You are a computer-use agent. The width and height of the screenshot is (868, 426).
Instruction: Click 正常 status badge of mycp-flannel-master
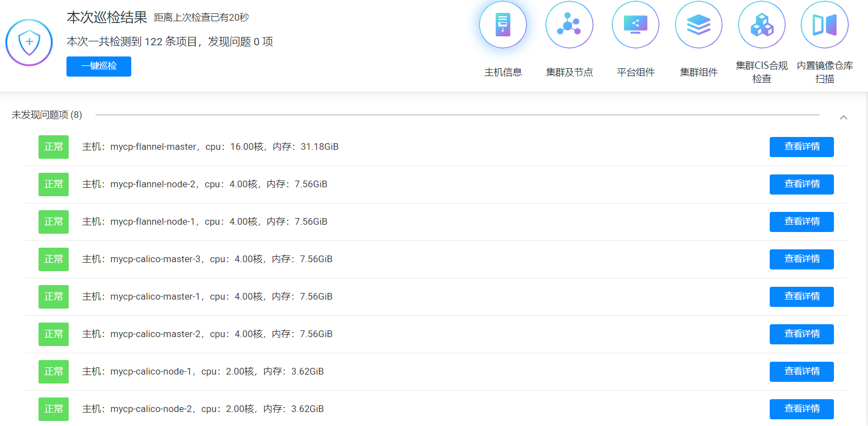click(54, 147)
